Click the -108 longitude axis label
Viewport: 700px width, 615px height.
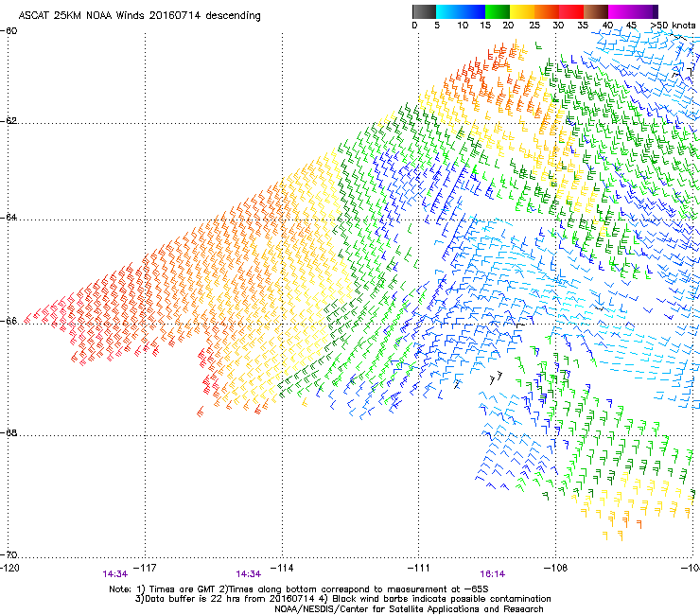tap(555, 568)
